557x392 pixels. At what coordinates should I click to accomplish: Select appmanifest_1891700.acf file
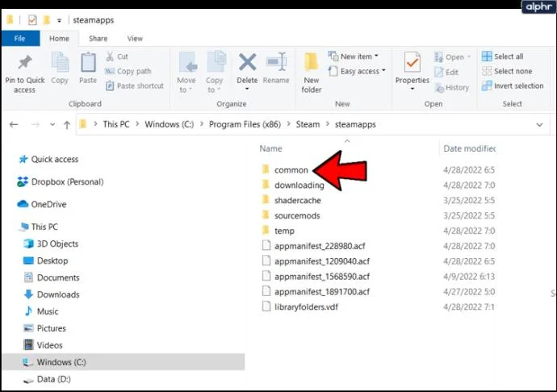pyautogui.click(x=322, y=291)
